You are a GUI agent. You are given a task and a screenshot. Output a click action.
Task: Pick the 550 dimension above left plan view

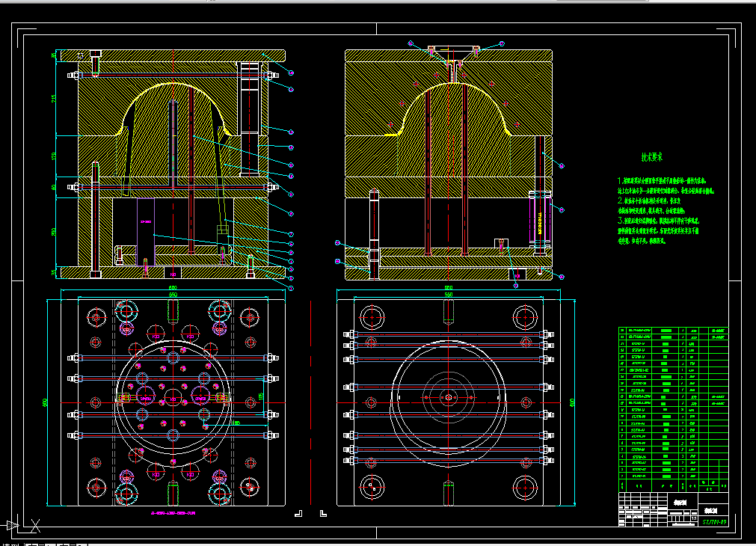click(173, 294)
